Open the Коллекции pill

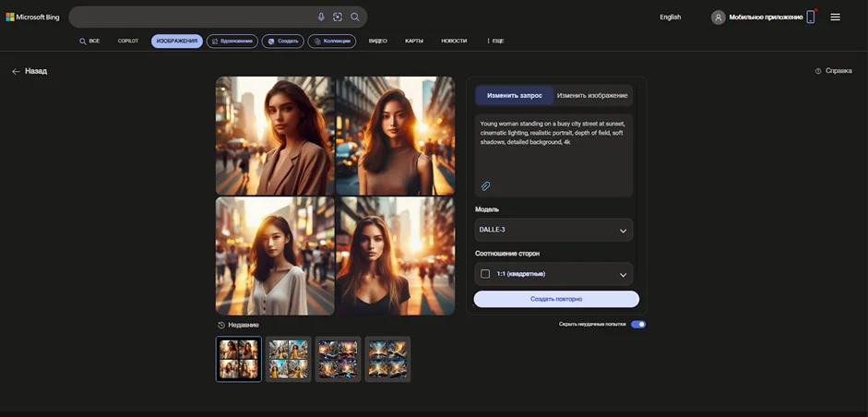click(331, 41)
